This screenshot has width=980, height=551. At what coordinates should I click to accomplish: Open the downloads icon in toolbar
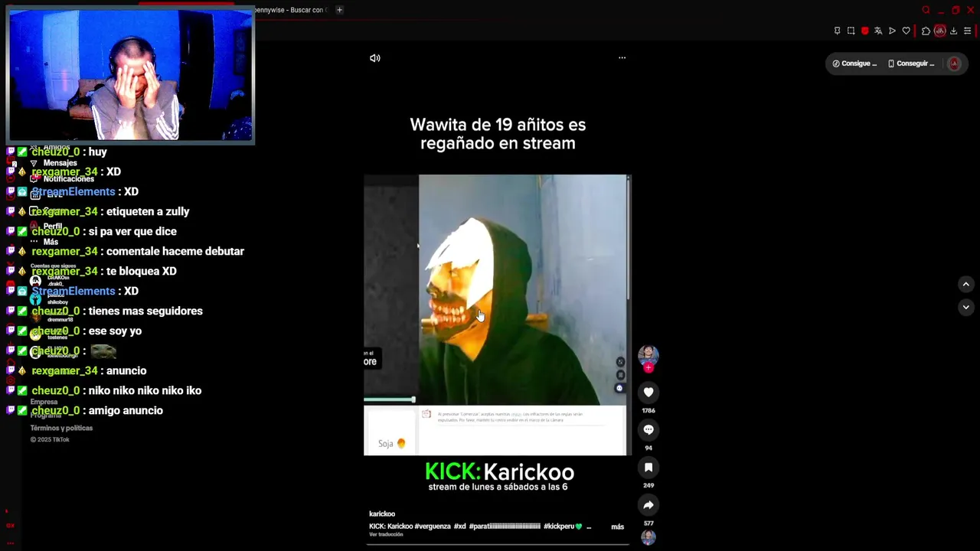point(953,31)
